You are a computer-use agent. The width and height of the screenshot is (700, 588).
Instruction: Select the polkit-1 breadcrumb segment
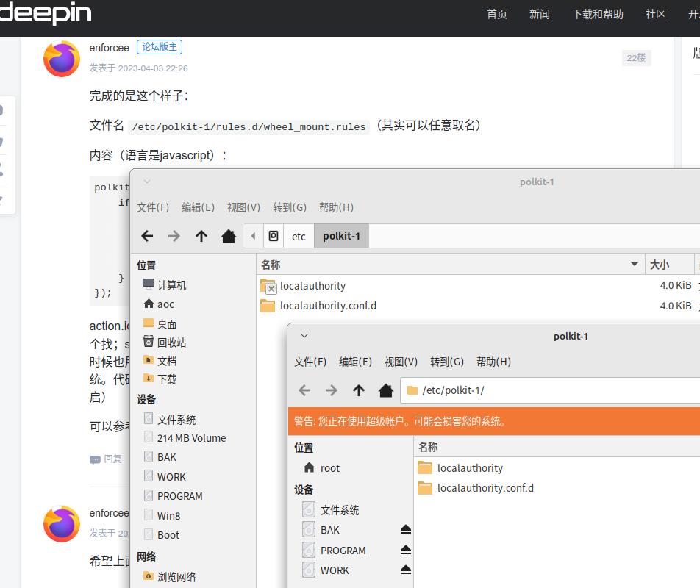[341, 236]
